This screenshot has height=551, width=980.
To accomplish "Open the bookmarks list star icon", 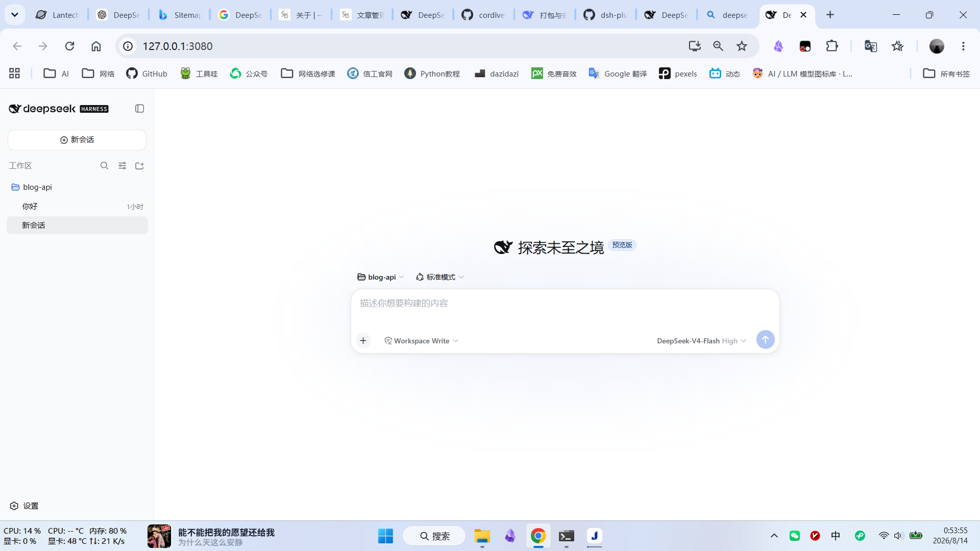I will [x=897, y=46].
